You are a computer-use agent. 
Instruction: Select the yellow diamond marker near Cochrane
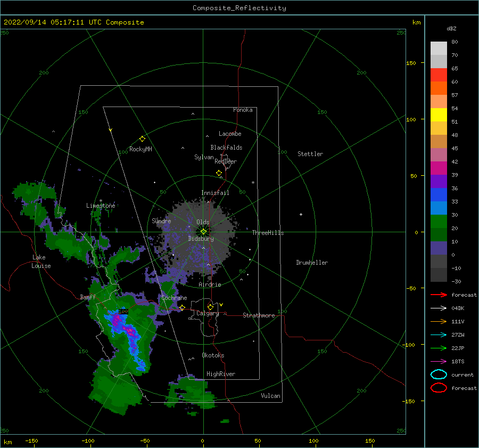183,307
